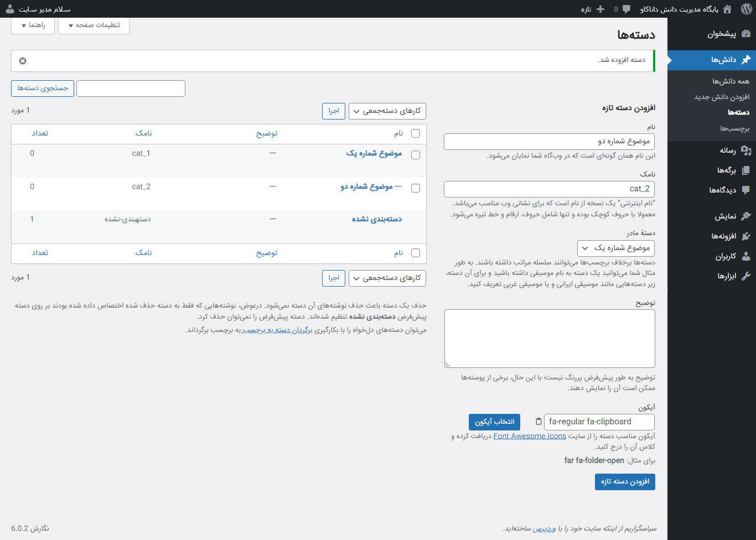Click دسته‌بندی-نشده slug cell

128,220
